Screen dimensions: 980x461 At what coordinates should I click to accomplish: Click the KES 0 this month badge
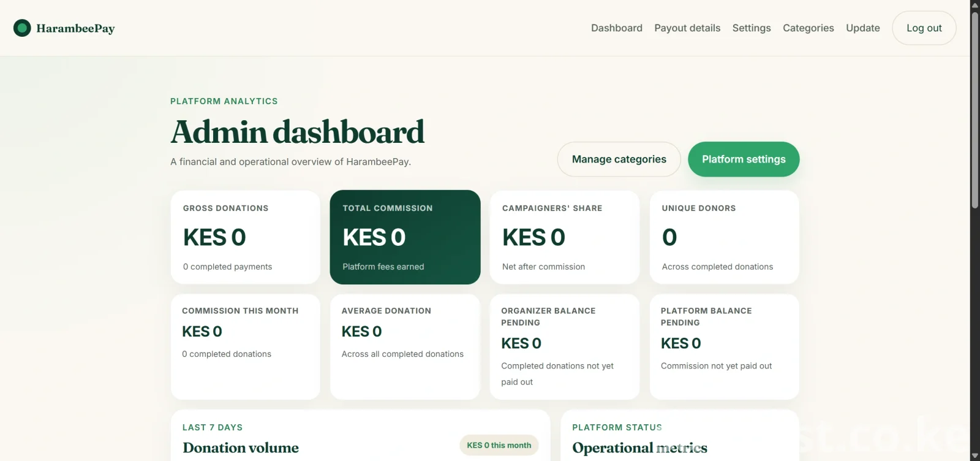coord(499,446)
